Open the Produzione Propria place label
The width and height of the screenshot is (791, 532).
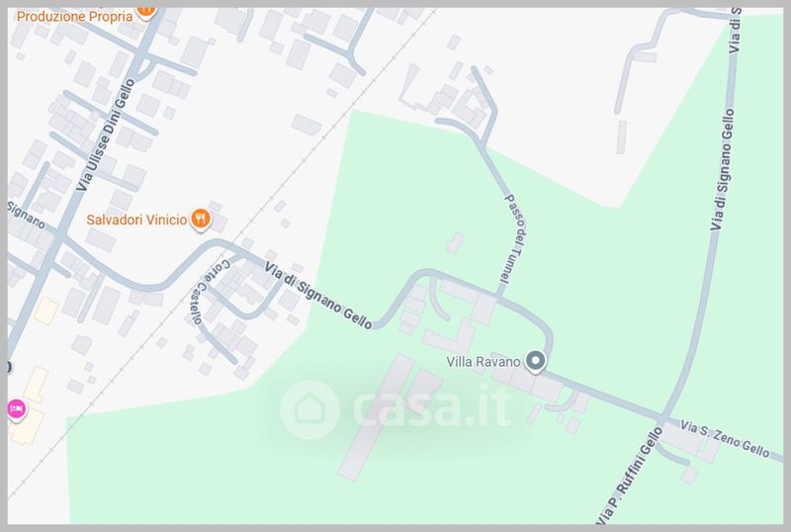75,16
